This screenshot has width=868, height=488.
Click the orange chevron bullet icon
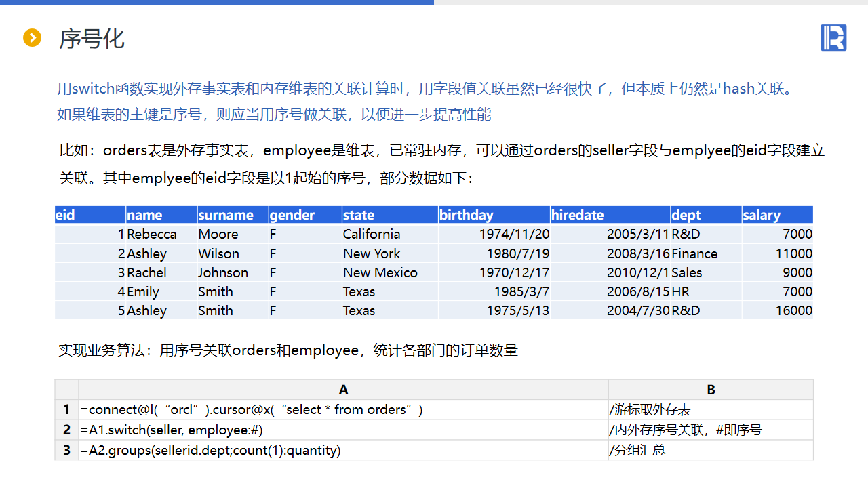[x=33, y=38]
